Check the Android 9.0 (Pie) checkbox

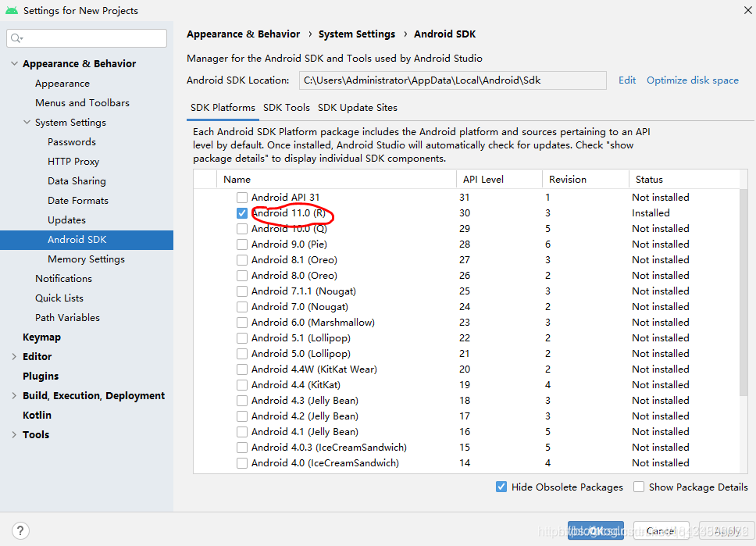pyautogui.click(x=242, y=244)
